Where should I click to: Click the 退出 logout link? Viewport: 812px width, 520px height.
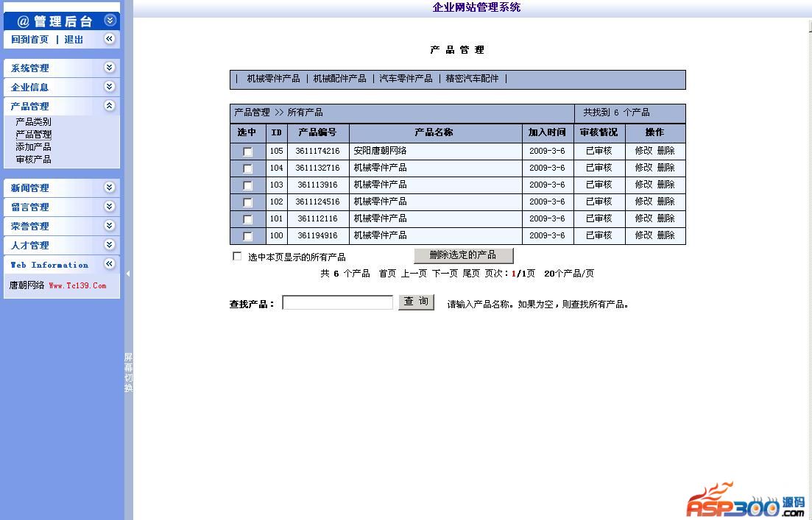74,39
